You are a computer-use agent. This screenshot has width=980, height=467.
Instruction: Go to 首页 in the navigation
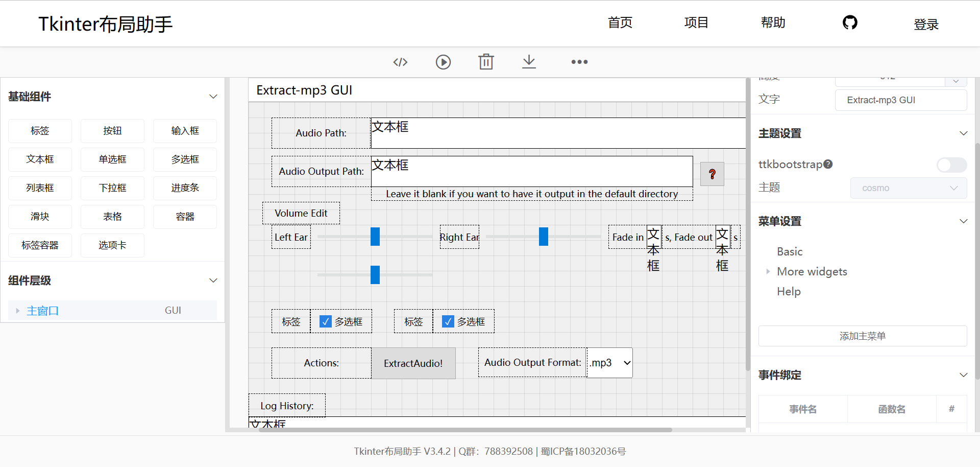[x=620, y=22]
